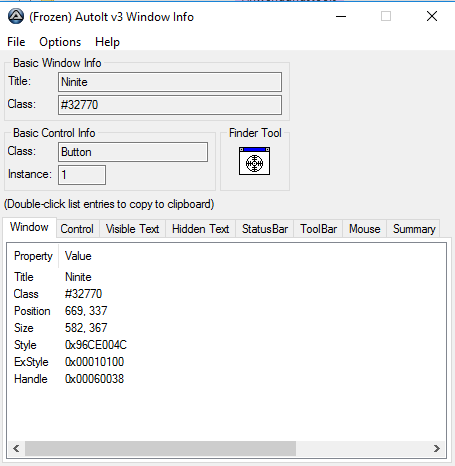Click the window Title field showing Ninite
This screenshot has height=466, width=455.
170,82
